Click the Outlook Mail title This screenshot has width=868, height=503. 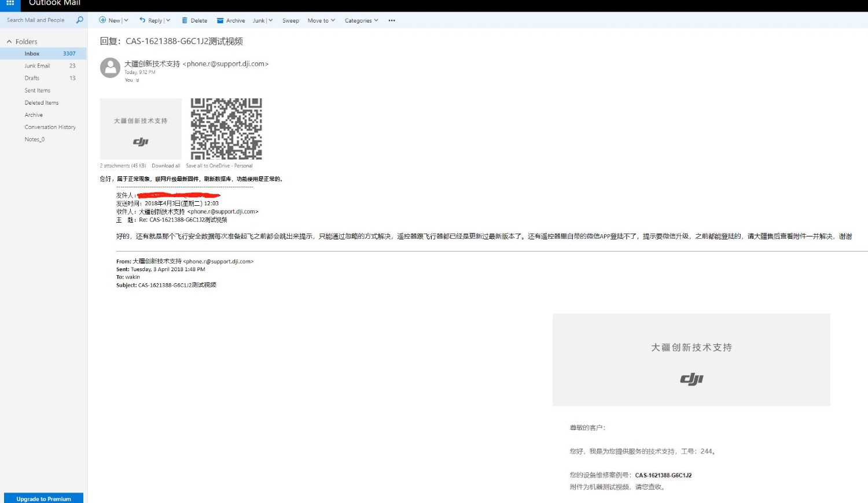tap(54, 3)
